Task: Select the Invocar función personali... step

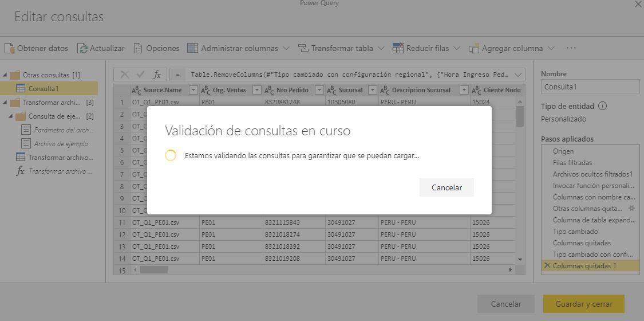Action: click(590, 186)
